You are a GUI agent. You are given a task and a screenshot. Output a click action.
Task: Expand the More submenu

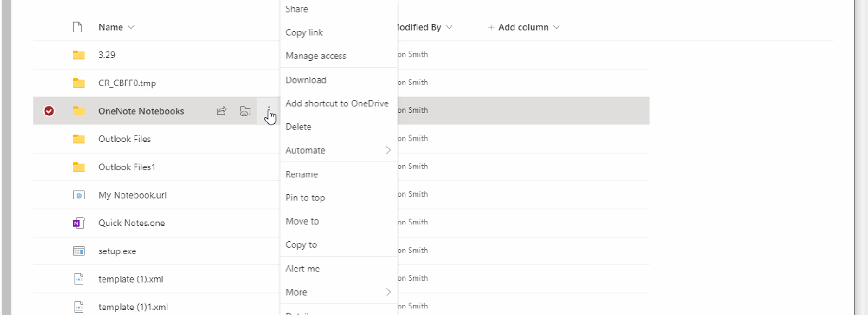coord(338,293)
